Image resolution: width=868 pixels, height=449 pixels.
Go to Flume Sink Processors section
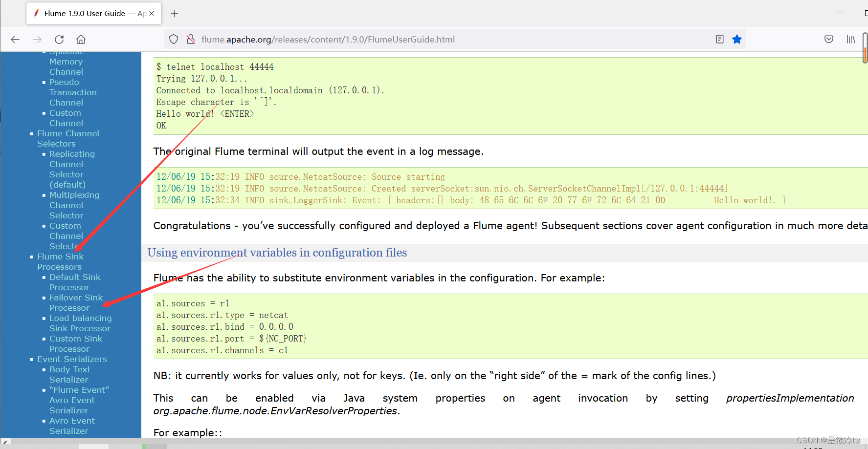coord(60,261)
